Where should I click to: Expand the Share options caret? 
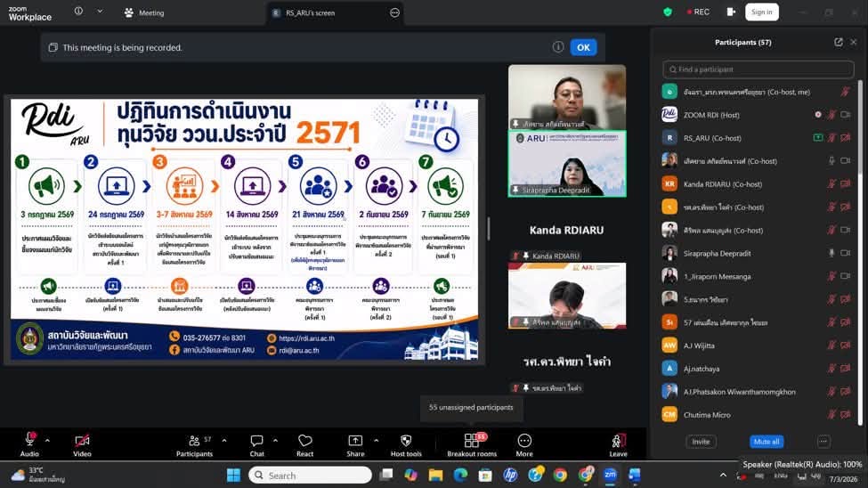377,441
